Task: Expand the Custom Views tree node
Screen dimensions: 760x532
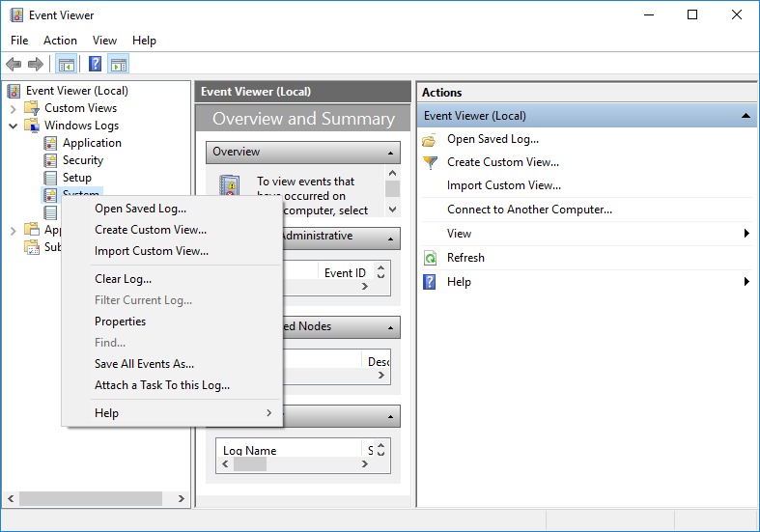Action: click(x=14, y=108)
